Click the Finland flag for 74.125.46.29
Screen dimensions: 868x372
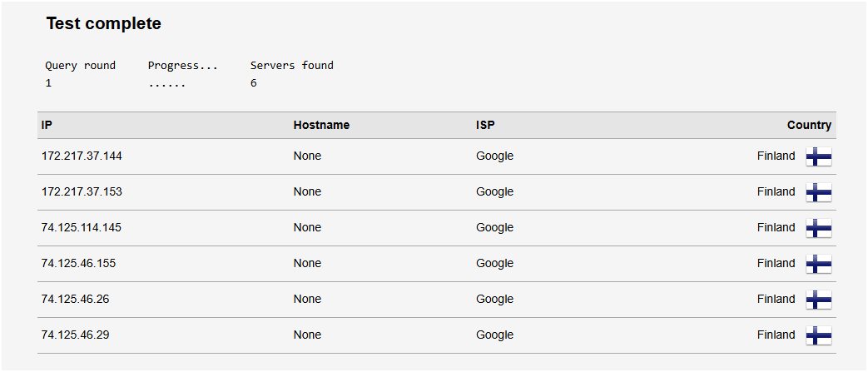tap(819, 335)
